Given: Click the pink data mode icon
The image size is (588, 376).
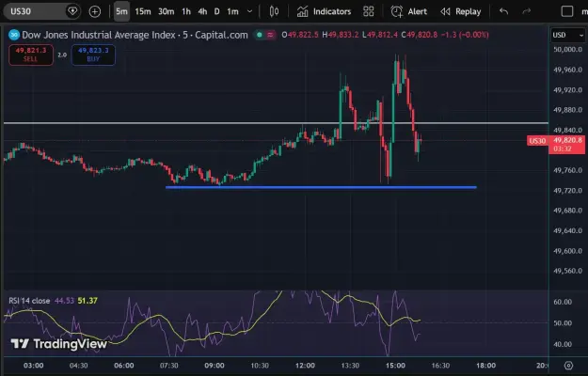Looking at the screenshot, I should click(270, 35).
